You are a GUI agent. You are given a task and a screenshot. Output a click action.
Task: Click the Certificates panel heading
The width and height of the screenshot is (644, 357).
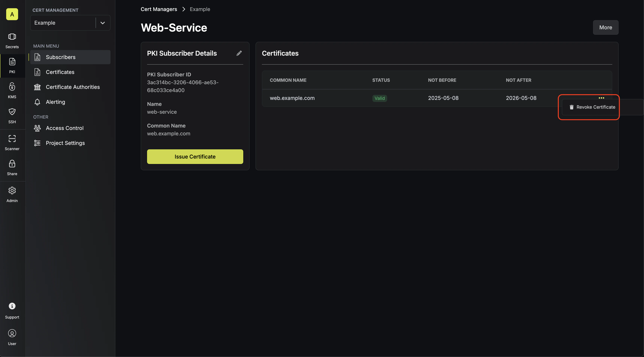280,53
